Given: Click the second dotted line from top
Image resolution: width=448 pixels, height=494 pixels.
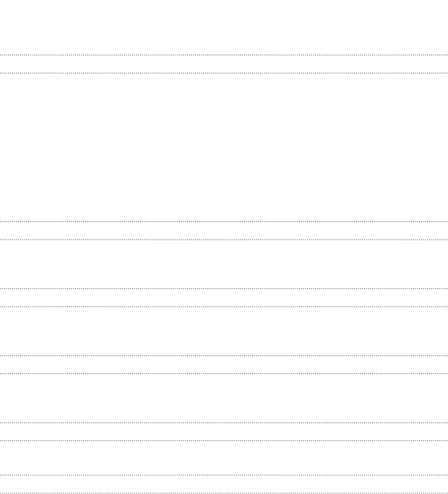Looking at the screenshot, I should pos(224,73).
